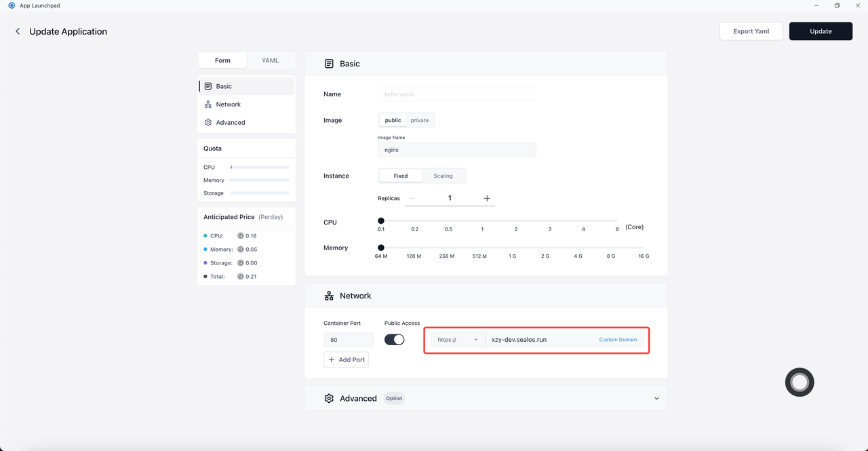Click the Network icon in sidebar

[x=208, y=104]
